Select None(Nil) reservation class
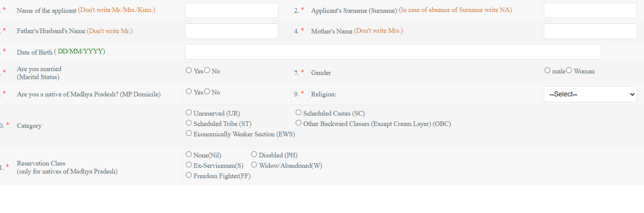This screenshot has height=213, width=644. tap(189, 154)
